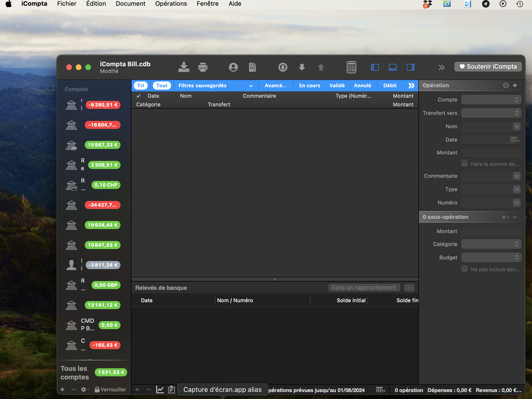This screenshot has height=399, width=532.
Task: Click remove sous-opération minus icon
Action: pos(515,217)
